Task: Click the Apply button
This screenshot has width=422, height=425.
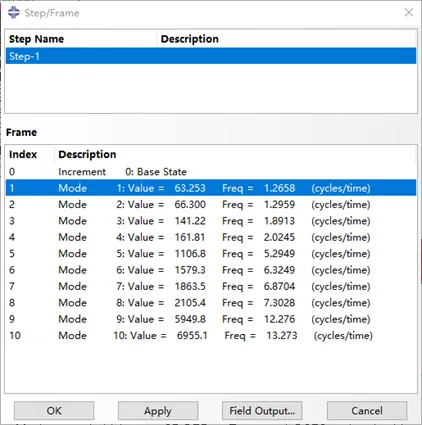Action: 158,411
